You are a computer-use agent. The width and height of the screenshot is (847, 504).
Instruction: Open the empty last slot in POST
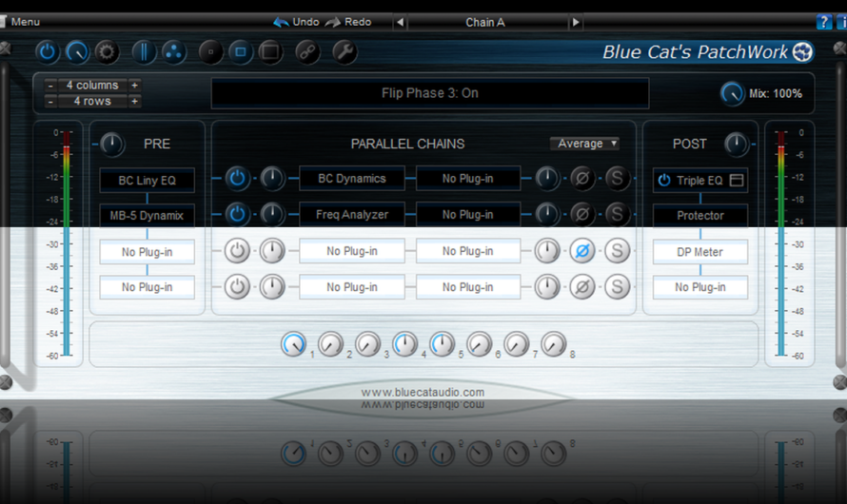(700, 287)
